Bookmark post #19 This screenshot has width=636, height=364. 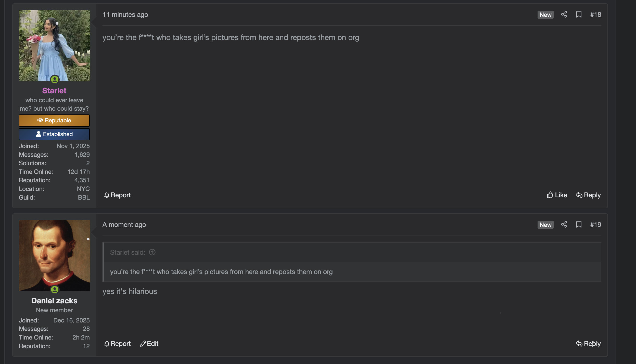[579, 225]
